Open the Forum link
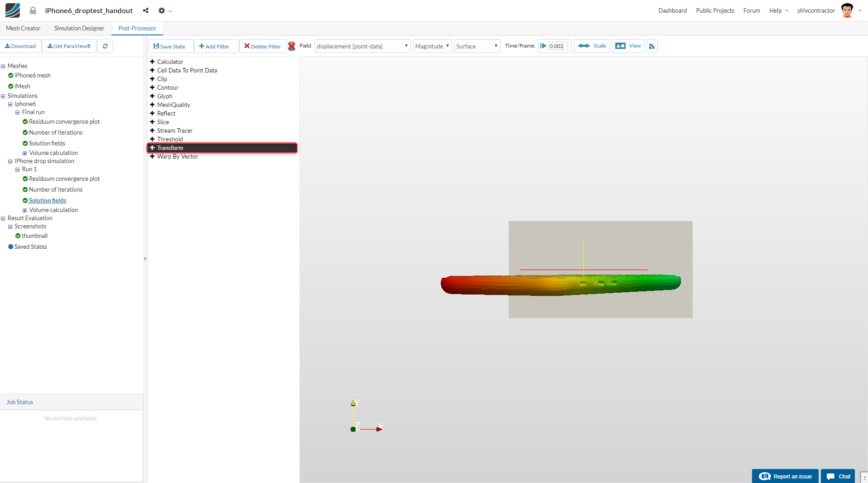Image resolution: width=868 pixels, height=483 pixels. coord(752,10)
